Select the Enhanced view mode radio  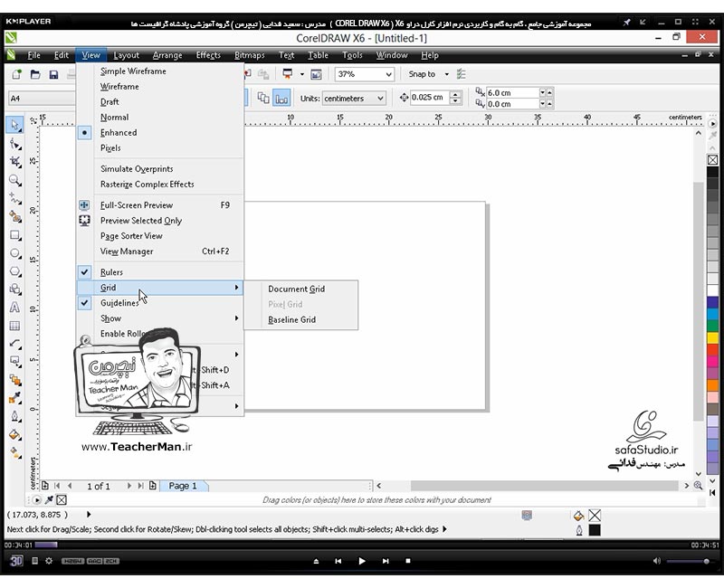point(84,132)
